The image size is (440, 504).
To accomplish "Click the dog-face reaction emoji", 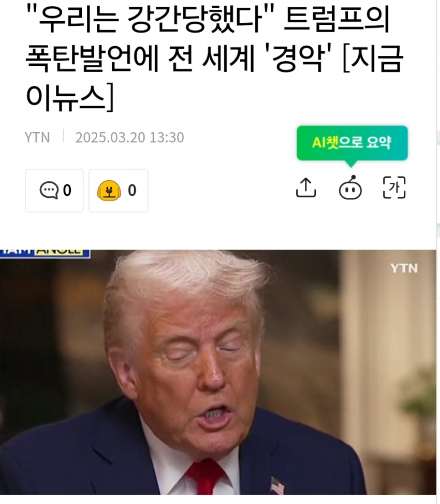I will 109,191.
